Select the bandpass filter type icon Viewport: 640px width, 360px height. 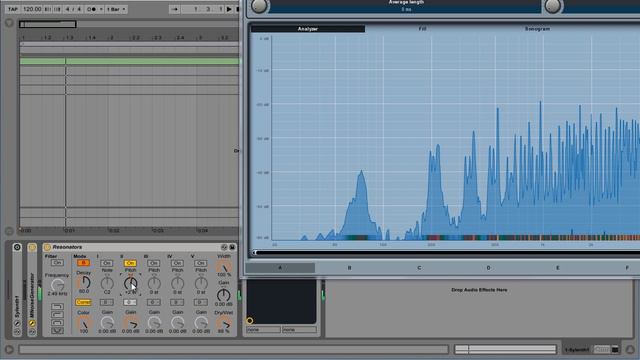tap(57, 323)
